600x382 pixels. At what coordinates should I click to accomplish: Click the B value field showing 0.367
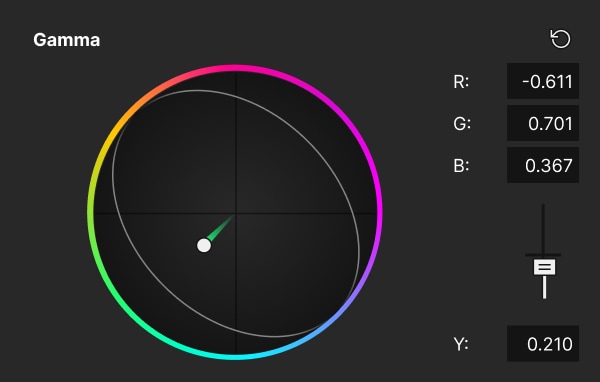pyautogui.click(x=543, y=165)
